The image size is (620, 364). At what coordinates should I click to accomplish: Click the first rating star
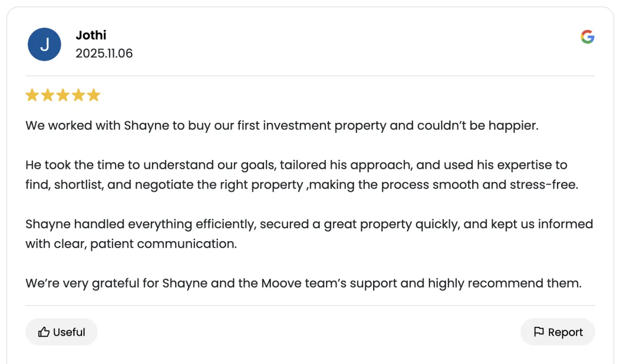tap(32, 96)
